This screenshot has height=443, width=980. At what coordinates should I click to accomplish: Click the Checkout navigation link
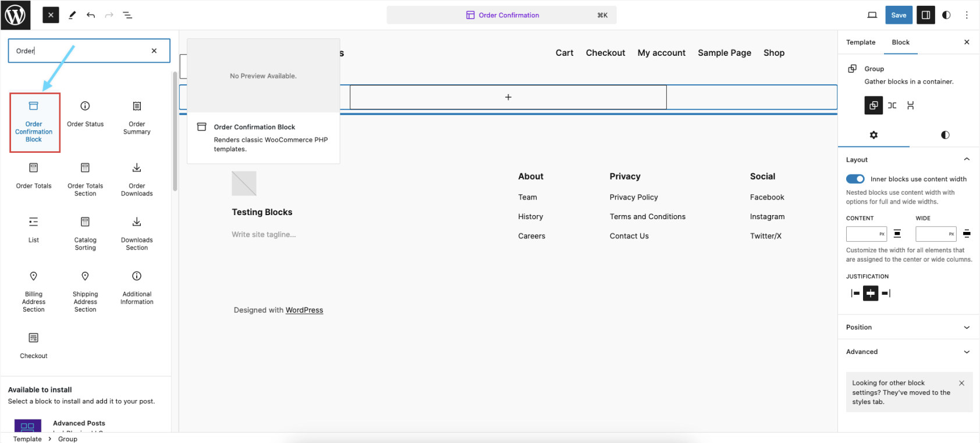click(x=605, y=53)
